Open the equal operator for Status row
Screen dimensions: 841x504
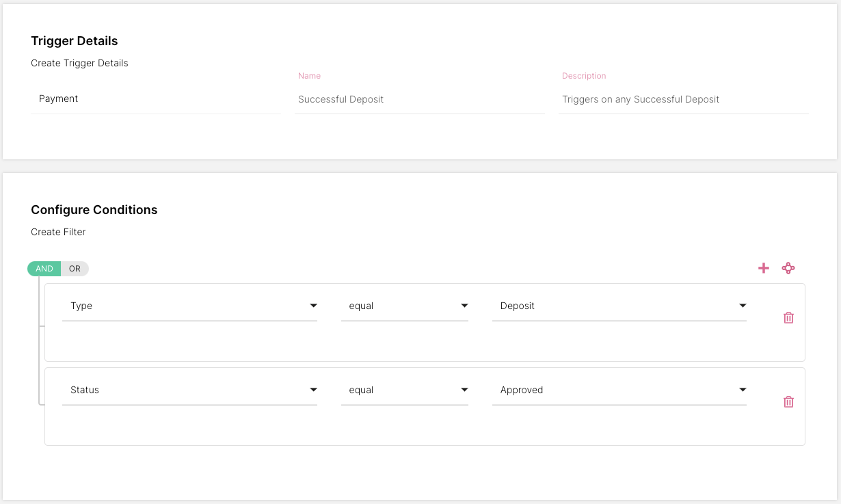point(404,390)
